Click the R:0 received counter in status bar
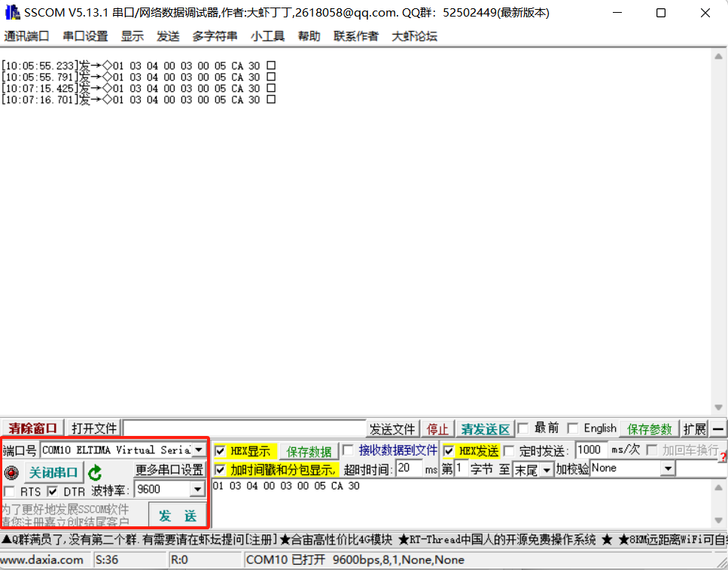Image resolution: width=728 pixels, height=570 pixels. pyautogui.click(x=179, y=559)
